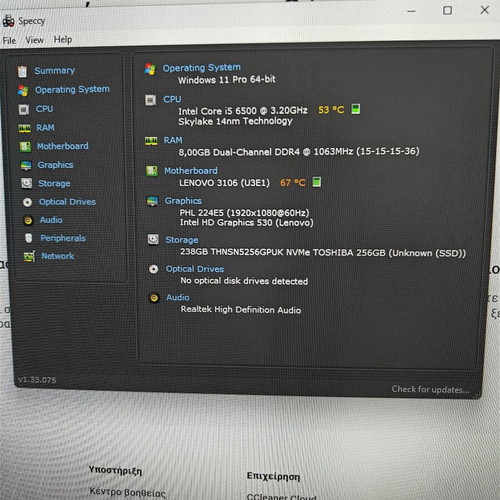Image resolution: width=500 pixels, height=500 pixels.
Task: Click the Storage disk icon in summary panel
Action: tap(153, 239)
